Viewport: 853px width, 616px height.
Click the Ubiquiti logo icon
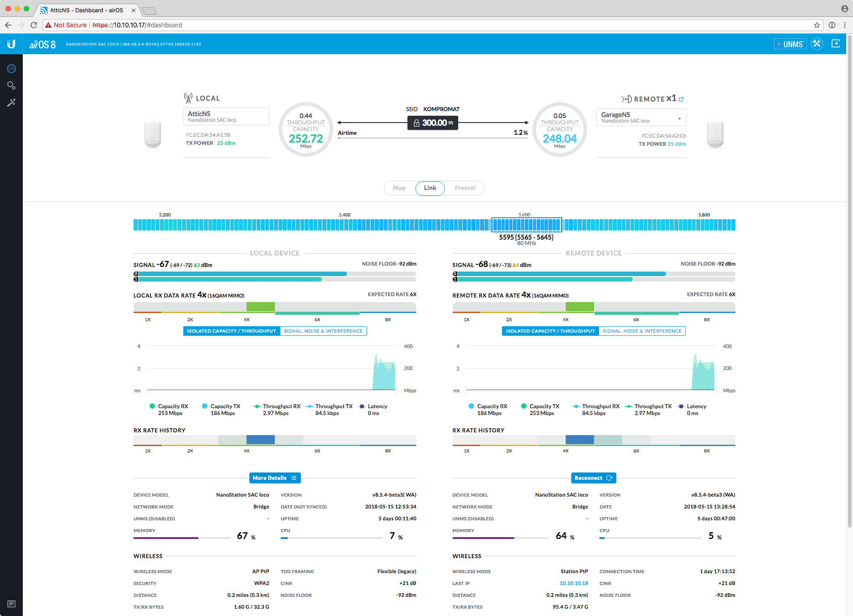pyautogui.click(x=11, y=44)
